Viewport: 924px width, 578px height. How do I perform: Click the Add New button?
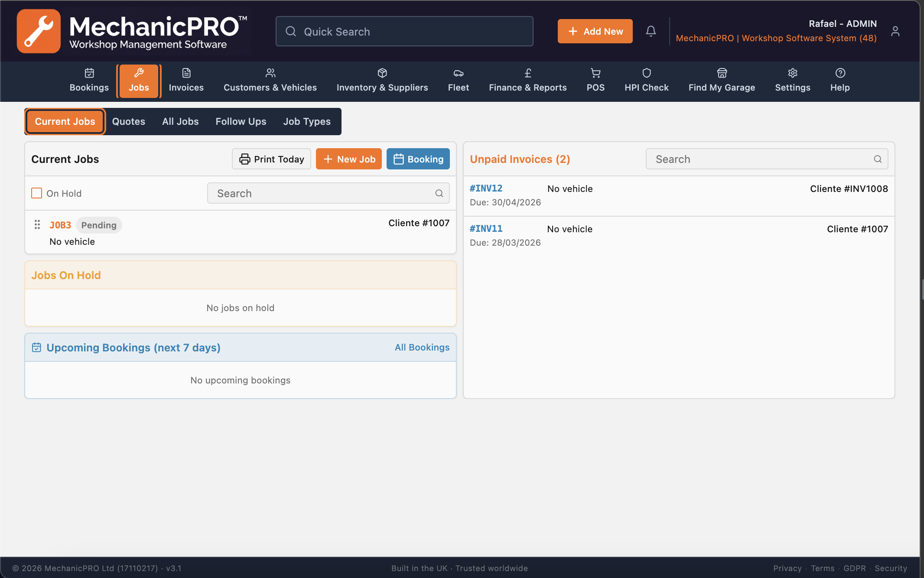pos(595,31)
